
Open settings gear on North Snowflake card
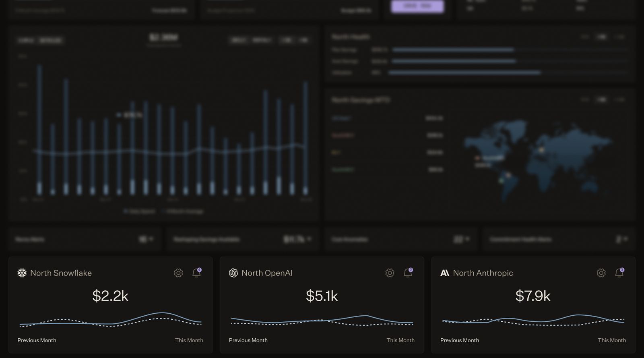click(178, 273)
